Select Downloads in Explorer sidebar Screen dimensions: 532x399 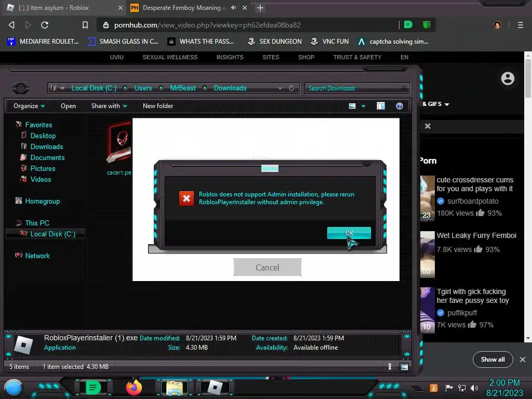(46, 147)
